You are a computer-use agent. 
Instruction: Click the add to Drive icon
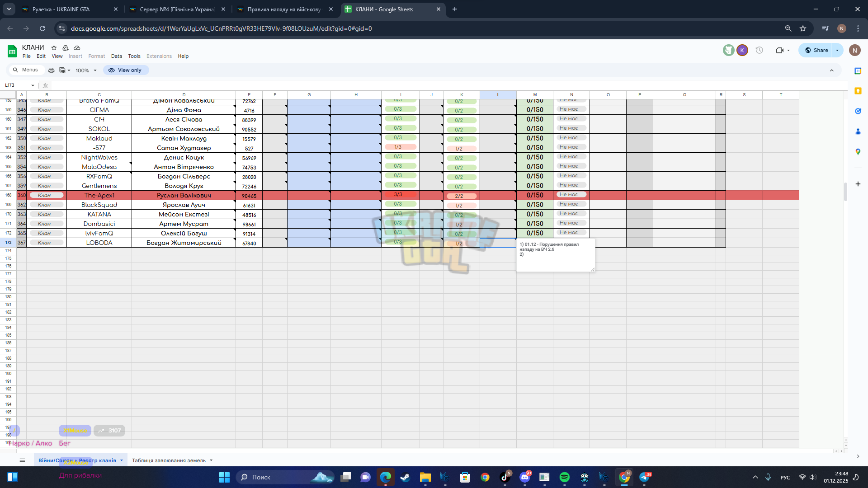[66, 47]
